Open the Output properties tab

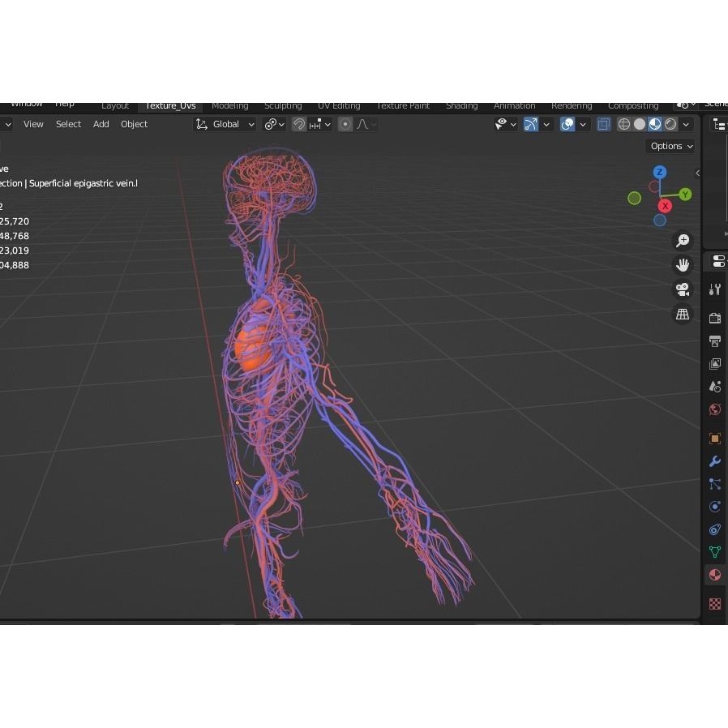[714, 341]
